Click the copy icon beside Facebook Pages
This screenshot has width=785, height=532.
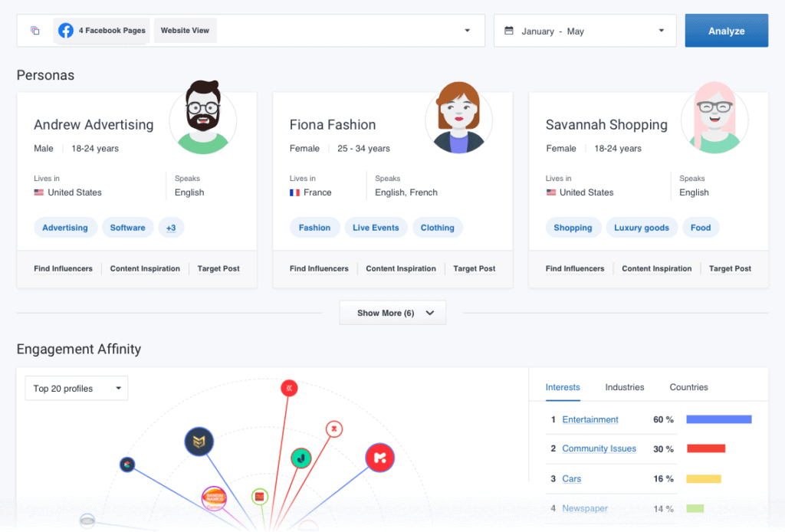tap(35, 31)
